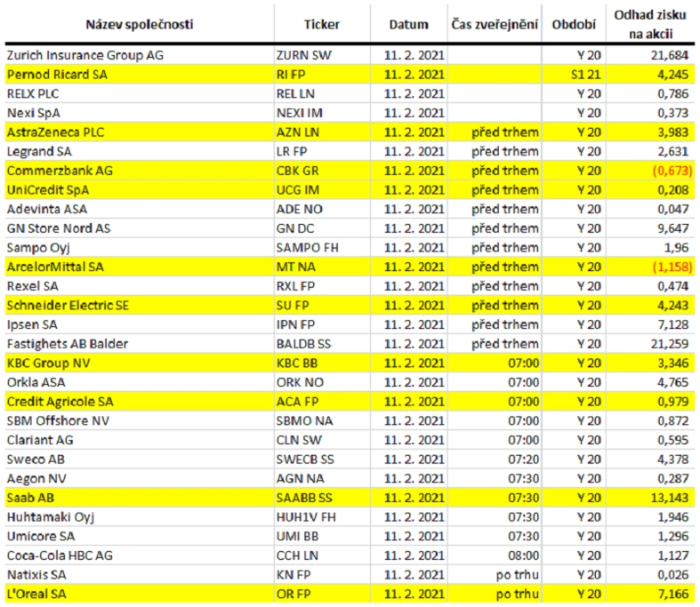The height and width of the screenshot is (607, 700).
Task: Select the Commerzbank AG cell
Action: click(x=140, y=171)
